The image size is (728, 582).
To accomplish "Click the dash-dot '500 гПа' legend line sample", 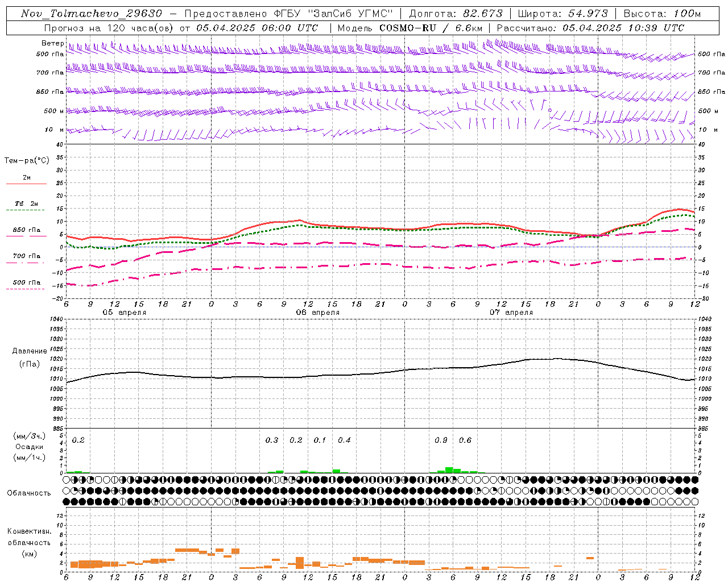I will click(x=25, y=289).
